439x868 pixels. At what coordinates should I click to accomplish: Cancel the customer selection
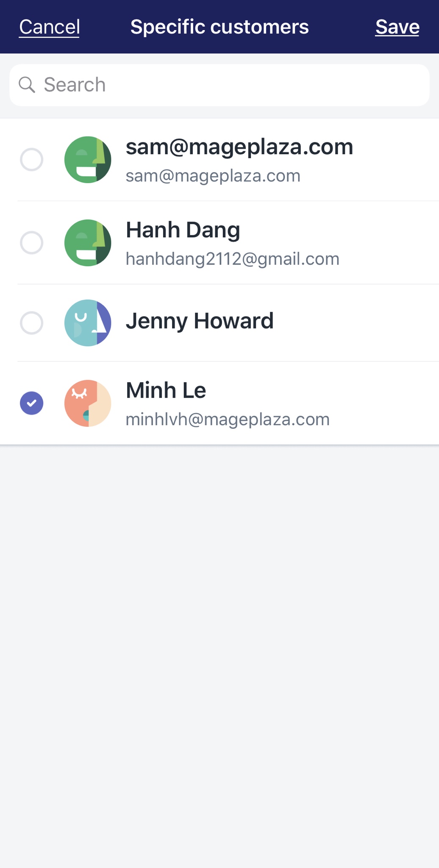(50, 27)
